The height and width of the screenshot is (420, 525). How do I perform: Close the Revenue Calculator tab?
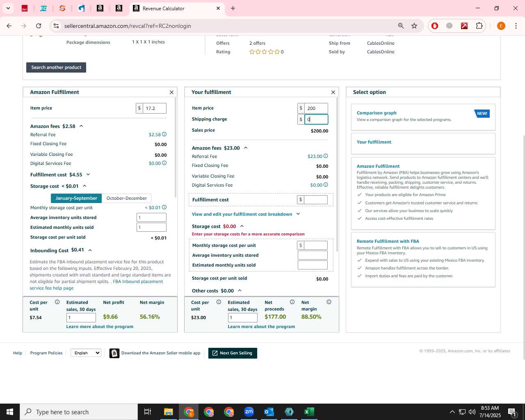pyautogui.click(x=218, y=8)
